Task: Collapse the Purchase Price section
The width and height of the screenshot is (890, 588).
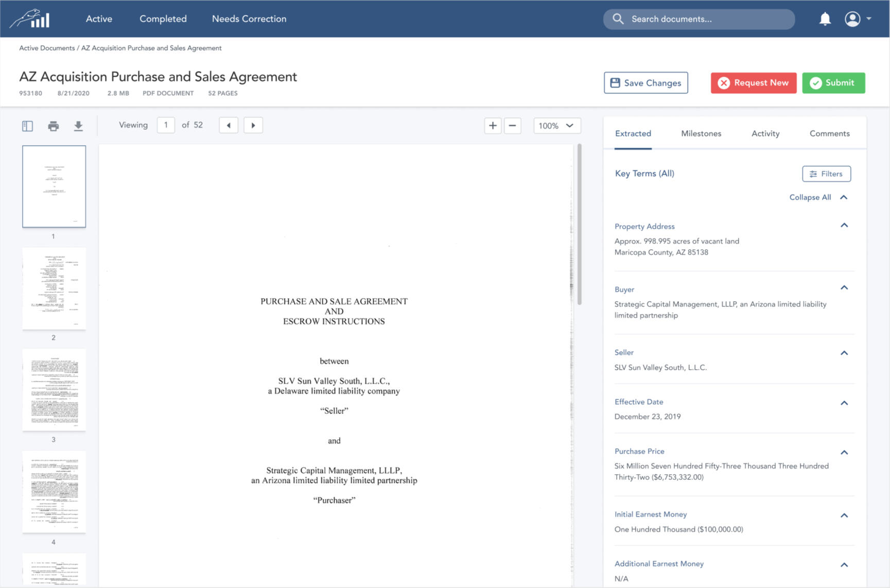Action: (844, 453)
